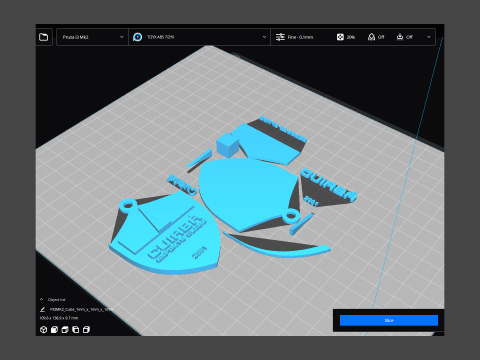Click the build plate adhesion Off indicator
480x360 pixels.
tap(404, 37)
